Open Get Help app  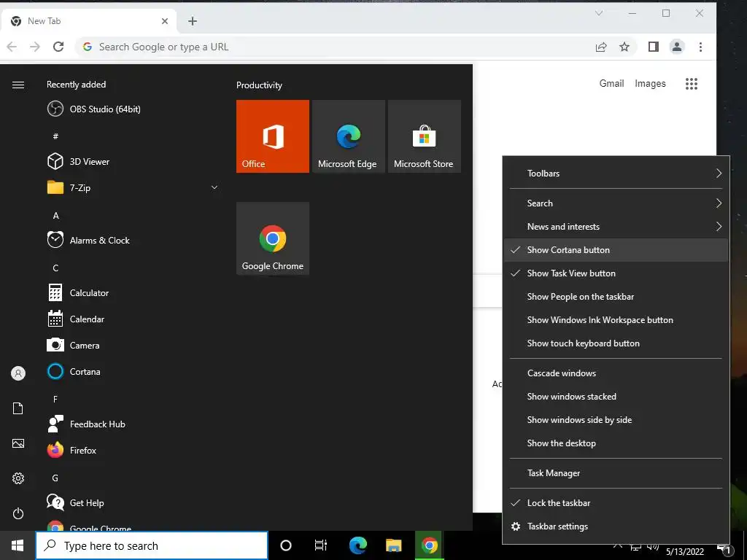[x=75, y=502]
